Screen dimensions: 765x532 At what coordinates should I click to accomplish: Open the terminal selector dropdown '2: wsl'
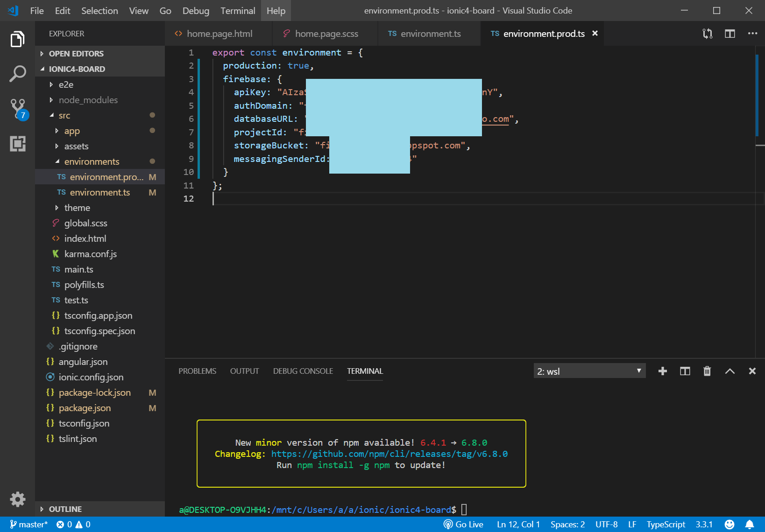pyautogui.click(x=589, y=371)
